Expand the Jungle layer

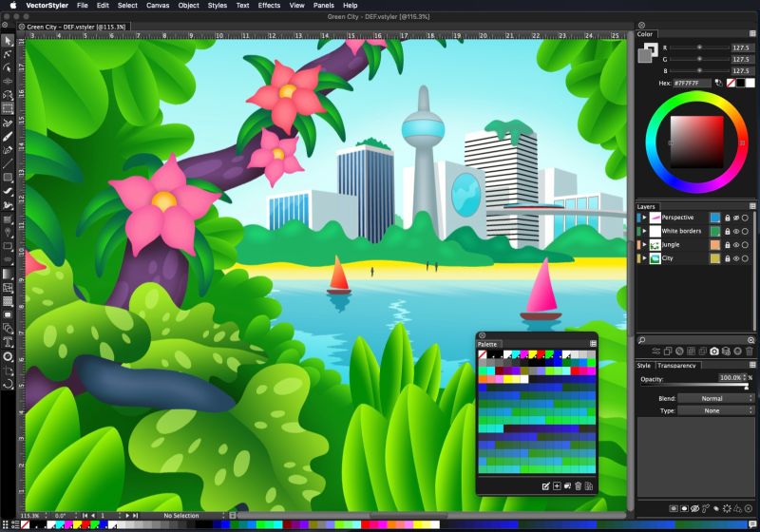(x=644, y=245)
